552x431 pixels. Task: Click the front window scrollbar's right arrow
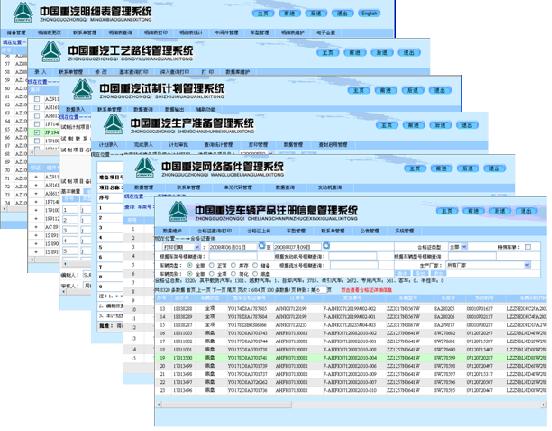click(x=543, y=405)
